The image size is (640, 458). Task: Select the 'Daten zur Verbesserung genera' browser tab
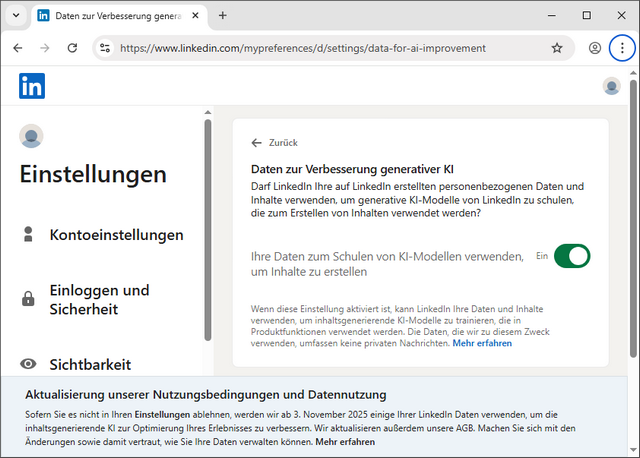point(118,16)
